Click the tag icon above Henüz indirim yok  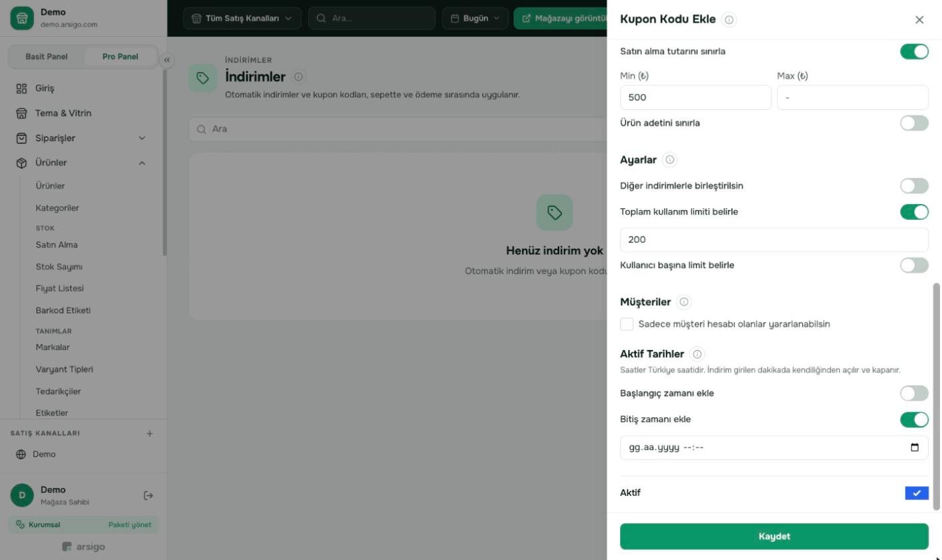point(555,212)
